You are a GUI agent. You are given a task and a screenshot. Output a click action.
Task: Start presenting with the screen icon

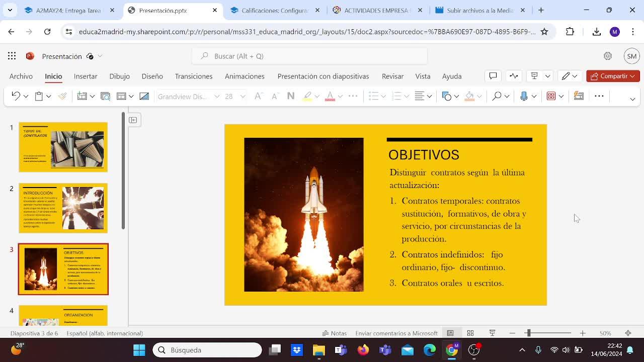pos(534,76)
